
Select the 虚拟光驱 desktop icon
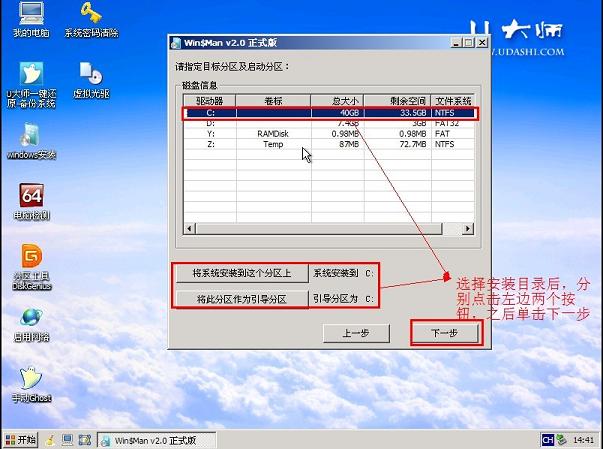click(x=91, y=80)
